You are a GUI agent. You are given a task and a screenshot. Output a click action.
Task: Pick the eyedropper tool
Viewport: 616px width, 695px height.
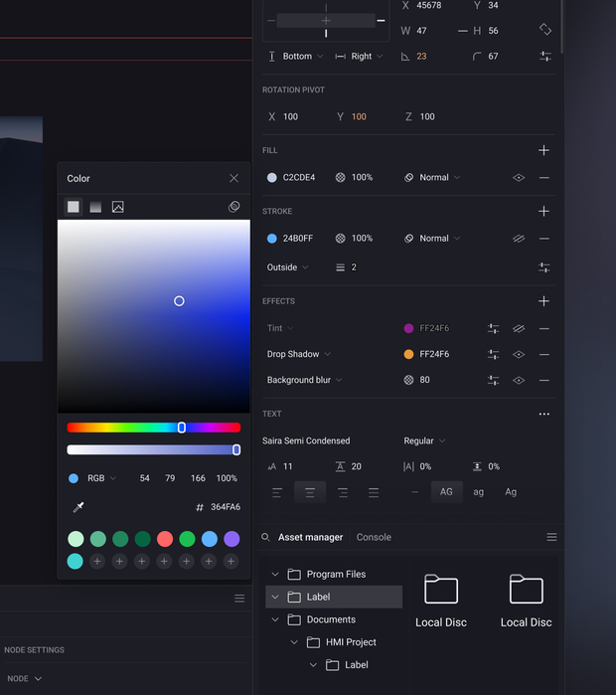78,507
